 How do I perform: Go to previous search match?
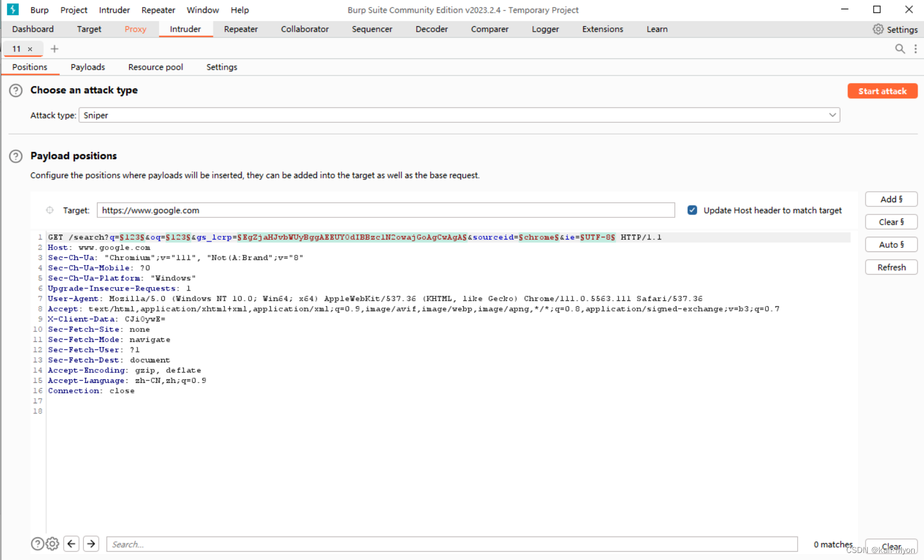71,544
